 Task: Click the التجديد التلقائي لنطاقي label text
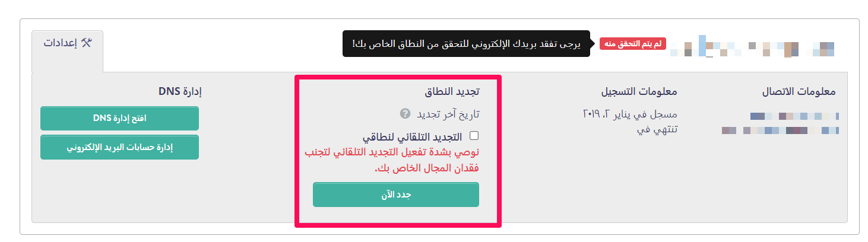[x=410, y=136]
